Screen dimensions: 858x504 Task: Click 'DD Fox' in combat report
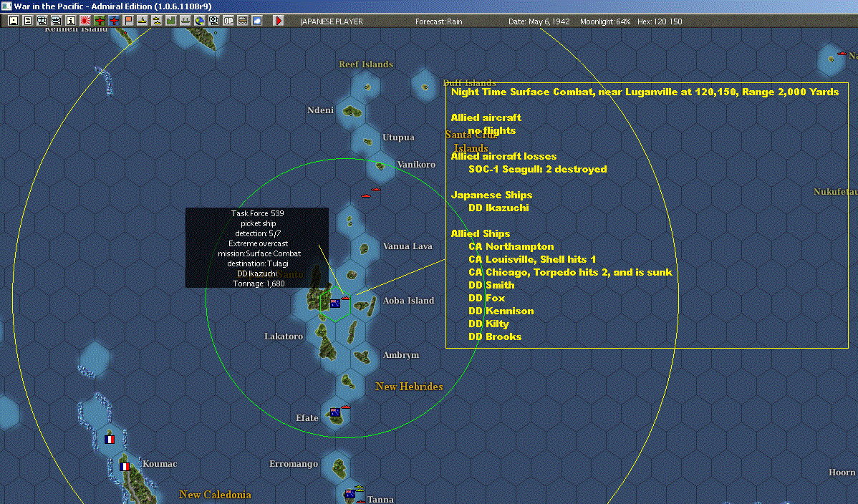[486, 299]
